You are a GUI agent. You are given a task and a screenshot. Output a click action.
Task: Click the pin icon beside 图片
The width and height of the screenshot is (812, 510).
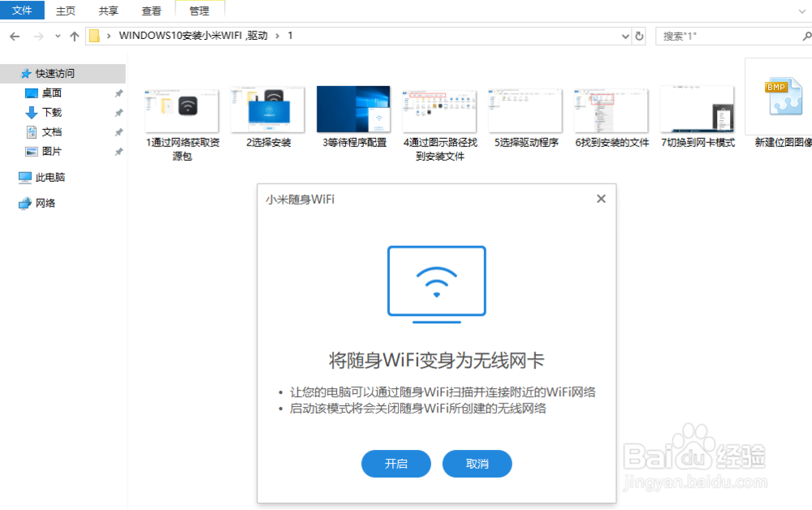click(x=119, y=152)
